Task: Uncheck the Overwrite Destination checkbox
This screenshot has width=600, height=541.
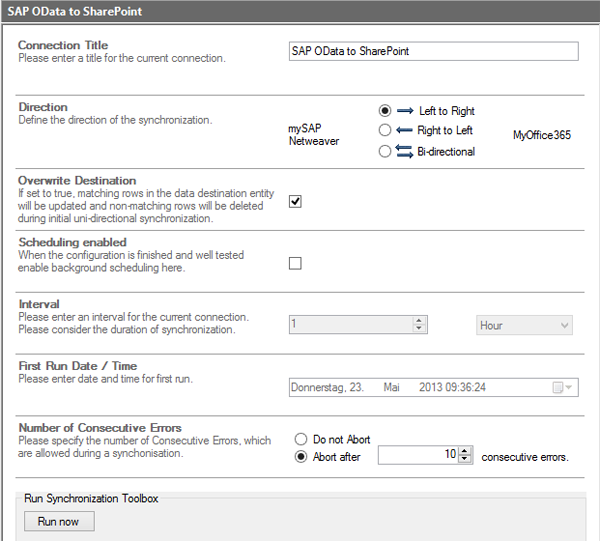Action: pyautogui.click(x=295, y=201)
